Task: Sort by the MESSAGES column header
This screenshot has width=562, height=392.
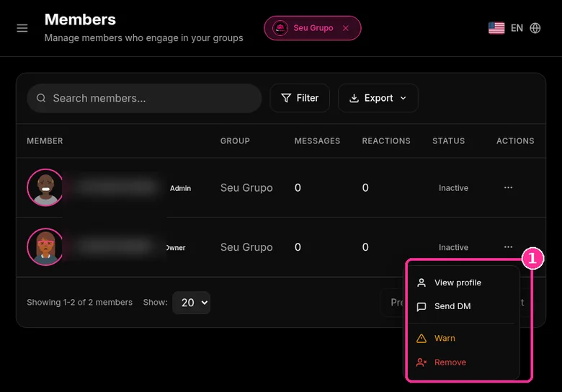Action: 317,141
